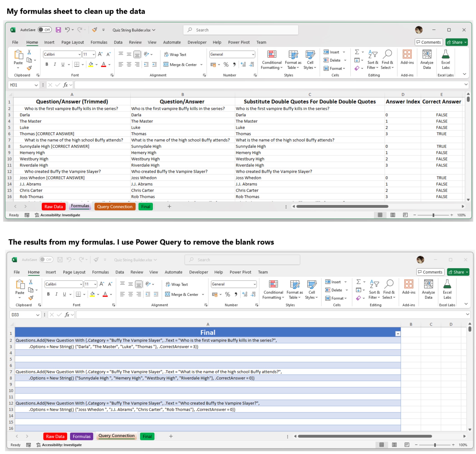Screen dimensions: 476x454
Task: Toggle Wrap Text in the upper Excel window
Action: click(x=175, y=54)
